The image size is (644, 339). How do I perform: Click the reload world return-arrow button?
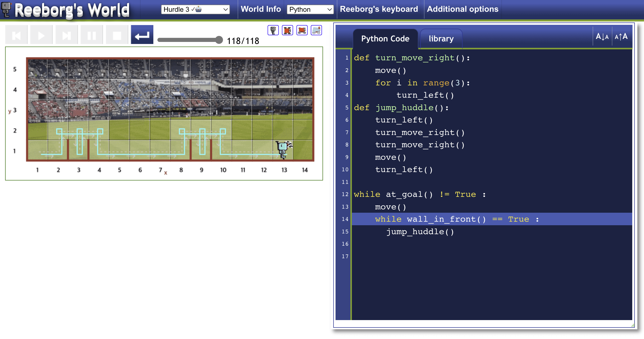[x=142, y=35]
